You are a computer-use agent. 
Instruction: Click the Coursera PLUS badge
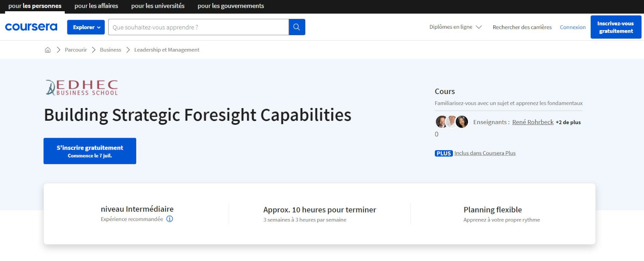[x=444, y=153]
